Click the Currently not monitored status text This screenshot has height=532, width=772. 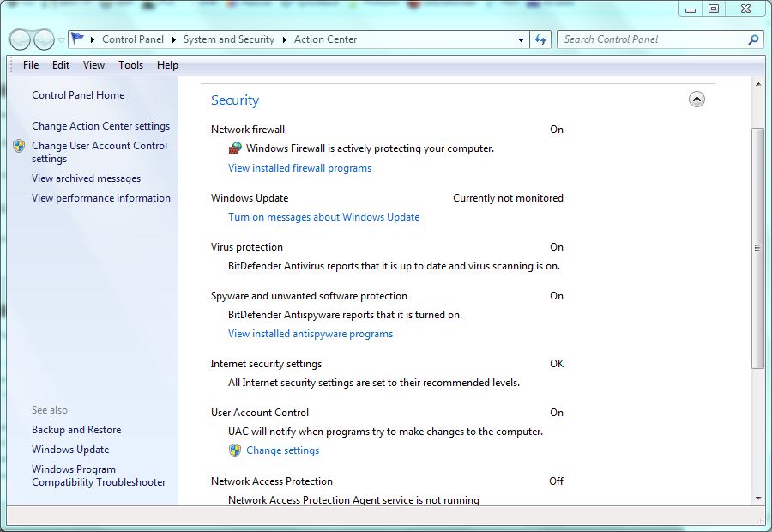tap(508, 198)
